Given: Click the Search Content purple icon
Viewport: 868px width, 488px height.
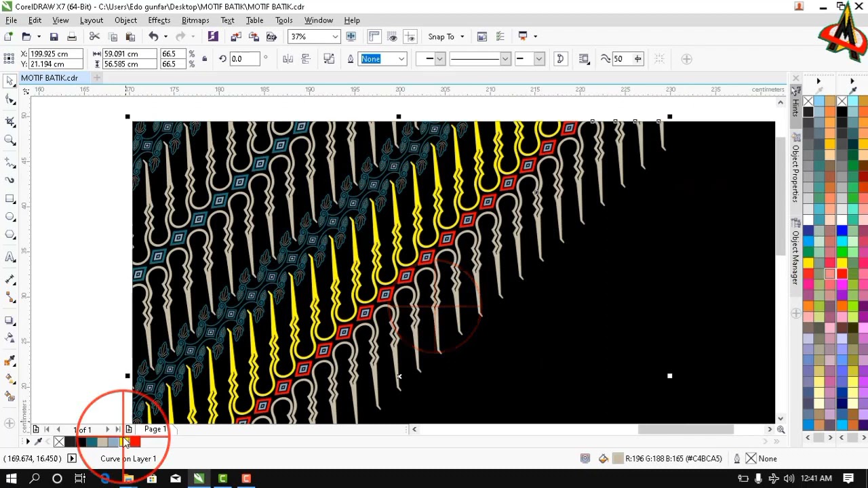Looking at the screenshot, I should click(x=213, y=37).
